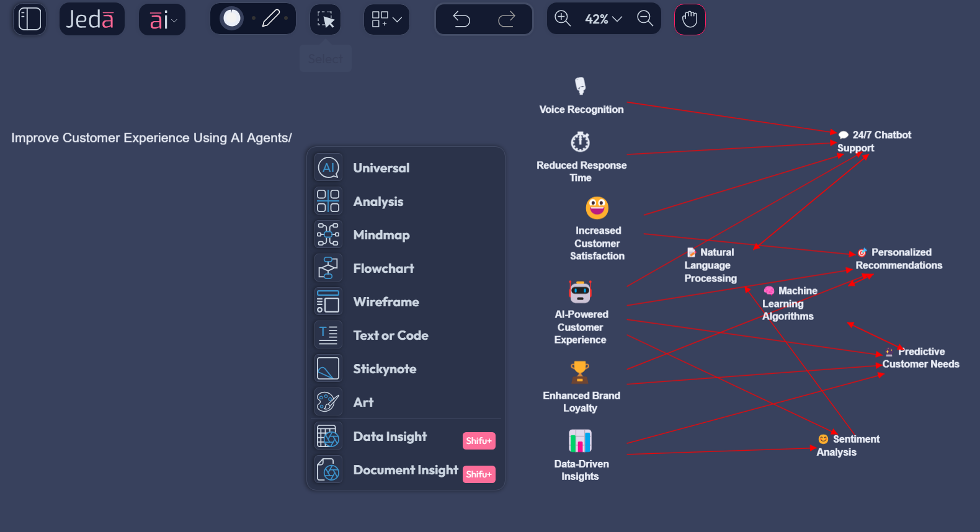Screen dimensions: 980x532
Task: Click the AI-Powered Customer Experience label
Action: [x=581, y=327]
